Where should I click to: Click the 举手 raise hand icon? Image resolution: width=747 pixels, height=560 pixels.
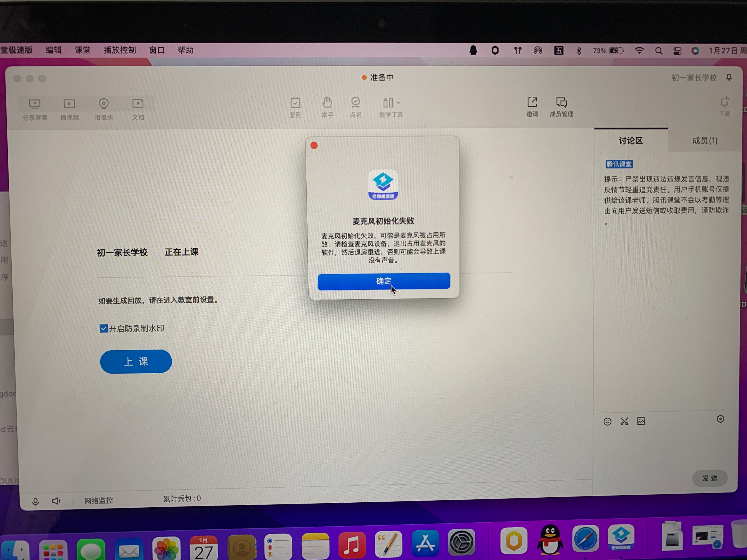tap(327, 102)
